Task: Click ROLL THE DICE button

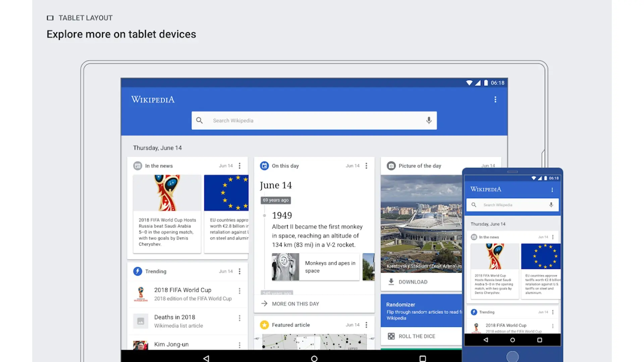Action: (x=417, y=336)
